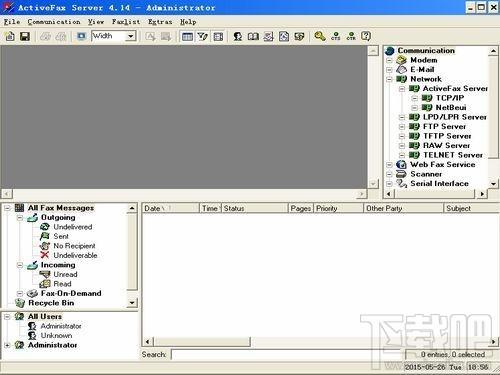This screenshot has height=375, width=500.
Task: Collapse the All Users expander
Action: pyautogui.click(x=7, y=317)
